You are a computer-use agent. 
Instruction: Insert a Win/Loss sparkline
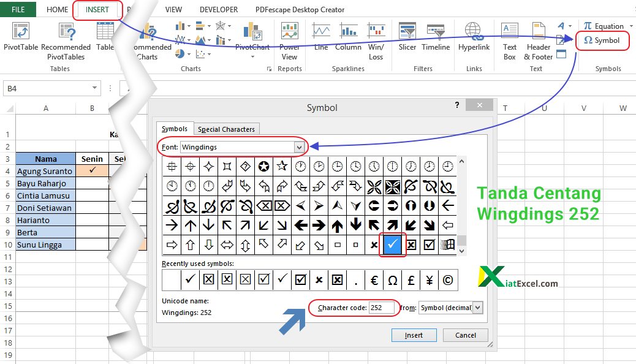coord(376,38)
